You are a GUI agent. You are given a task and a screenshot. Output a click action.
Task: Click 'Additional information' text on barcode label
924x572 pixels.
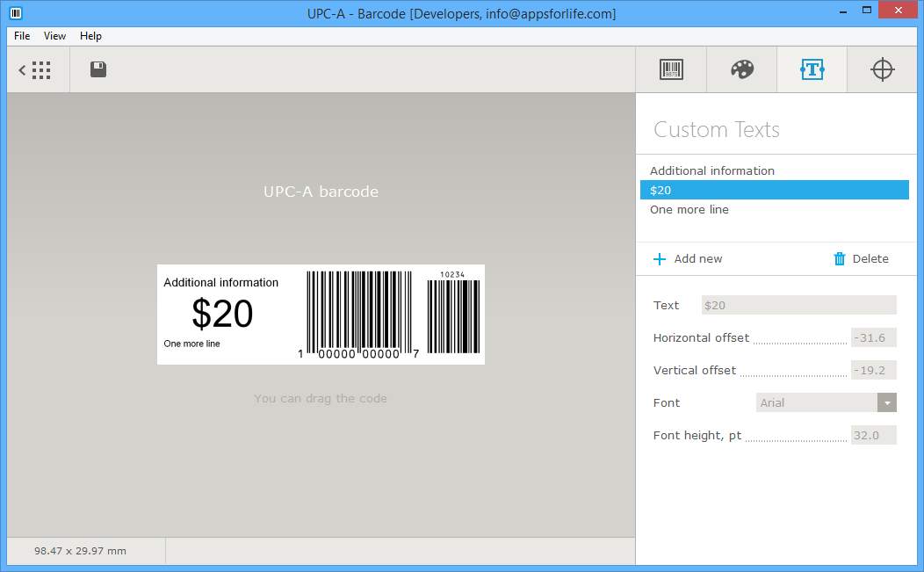[221, 282]
